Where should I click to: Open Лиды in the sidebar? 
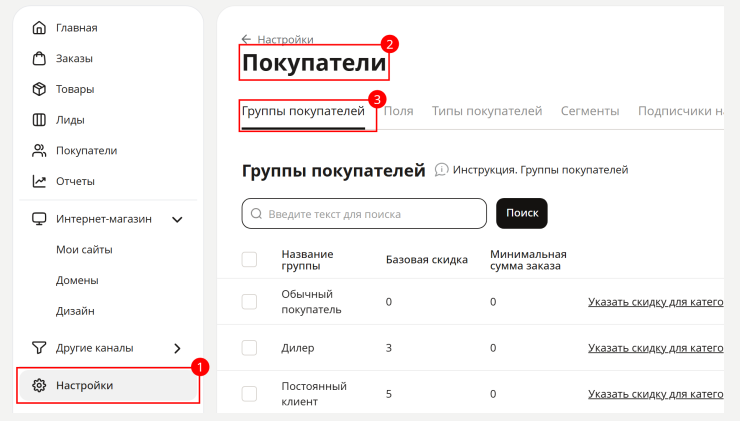(x=70, y=120)
